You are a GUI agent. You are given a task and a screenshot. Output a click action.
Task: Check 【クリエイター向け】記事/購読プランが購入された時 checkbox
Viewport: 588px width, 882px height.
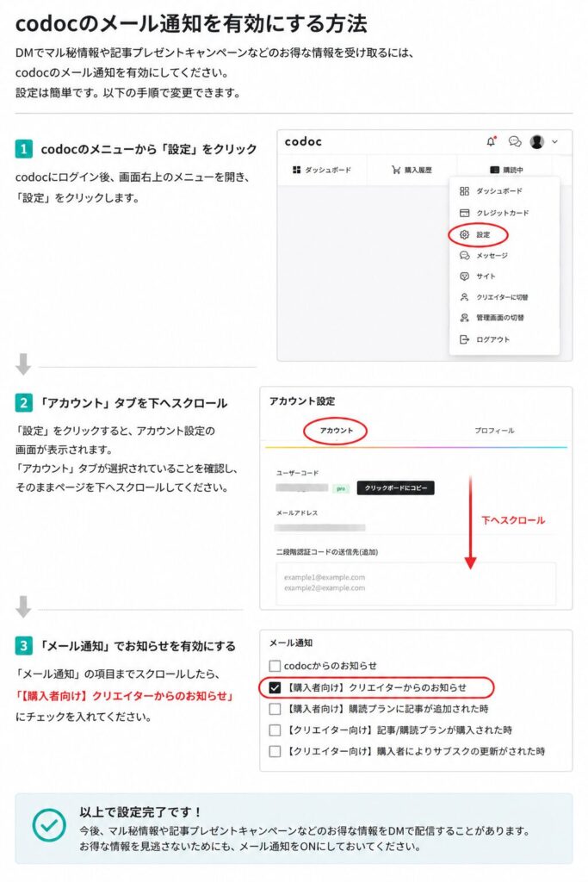[x=275, y=730]
